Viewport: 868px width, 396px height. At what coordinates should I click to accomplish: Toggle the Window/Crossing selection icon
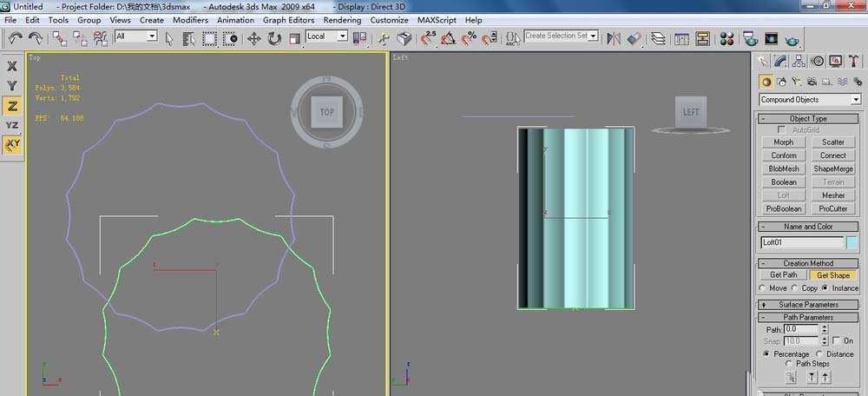[x=230, y=38]
